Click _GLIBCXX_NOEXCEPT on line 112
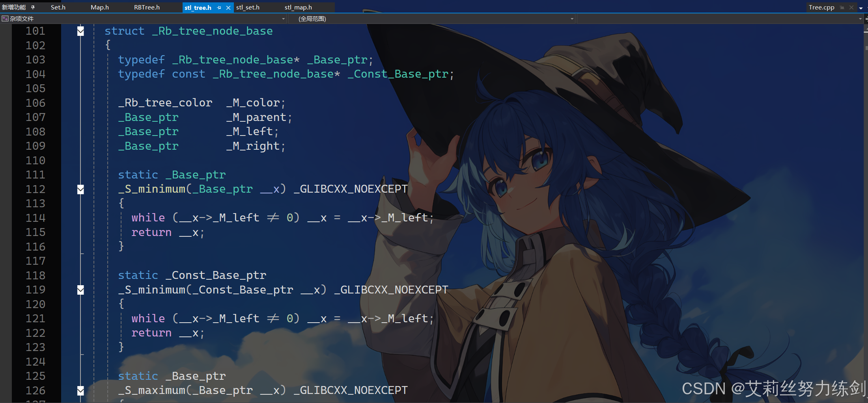Image resolution: width=868 pixels, height=403 pixels. (x=351, y=189)
